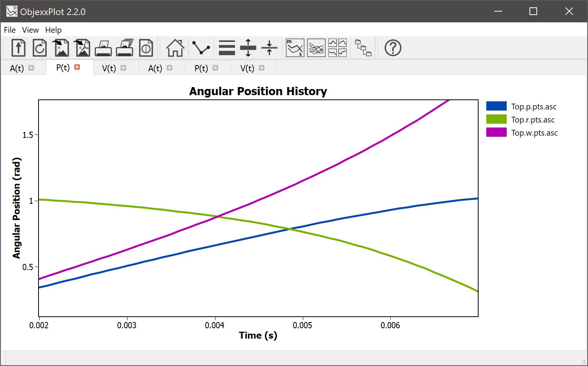Open a data file with the upload icon
This screenshot has height=366, width=588.
point(18,47)
